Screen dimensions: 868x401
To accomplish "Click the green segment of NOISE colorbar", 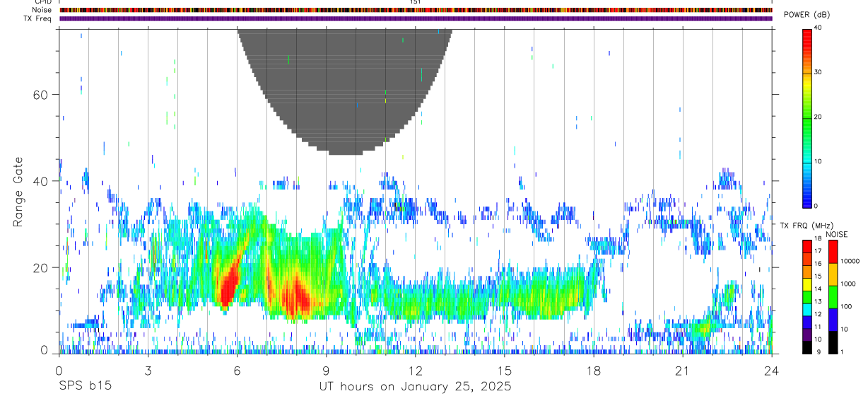I will pos(833,297).
